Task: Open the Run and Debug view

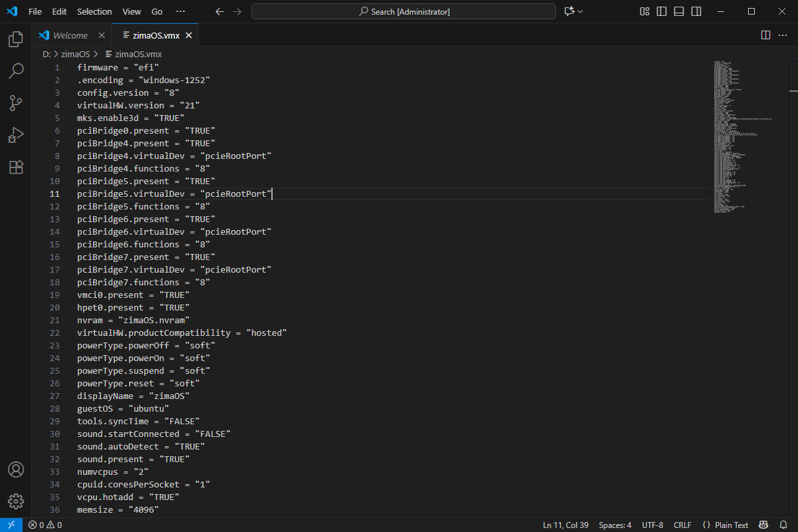Action: 16,135
